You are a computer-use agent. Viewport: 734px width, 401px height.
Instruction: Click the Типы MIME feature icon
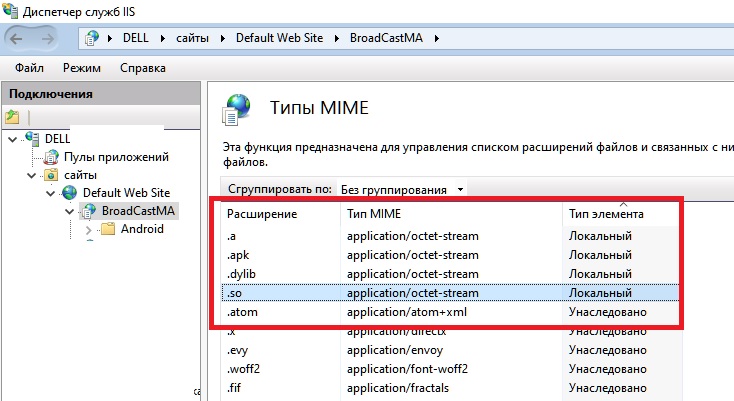(236, 109)
